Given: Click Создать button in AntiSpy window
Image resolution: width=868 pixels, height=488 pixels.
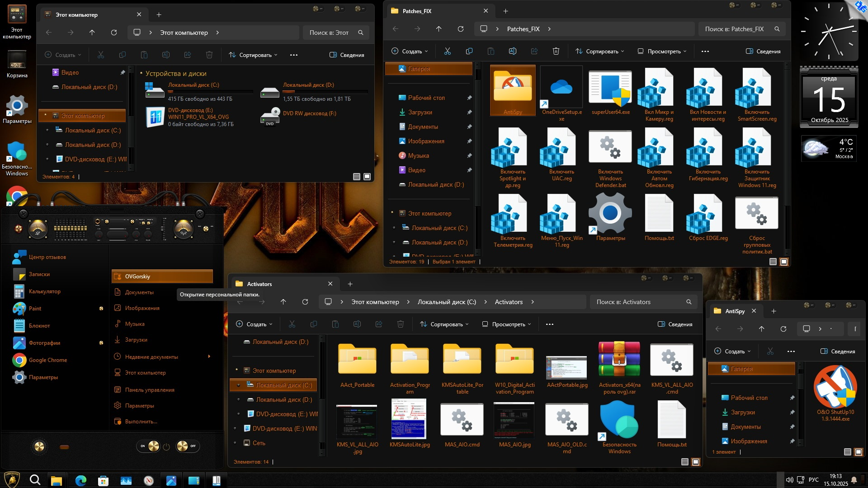Looking at the screenshot, I should pyautogui.click(x=732, y=352).
